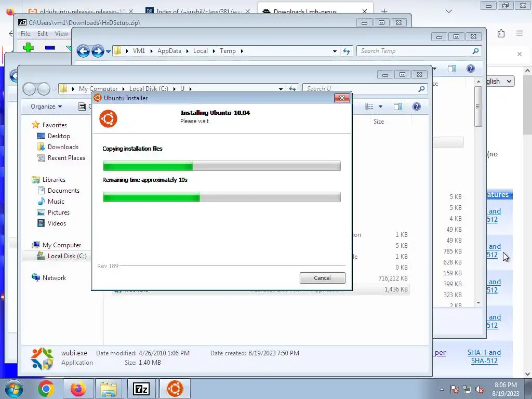Open Recent Places in sidebar

[66, 158]
